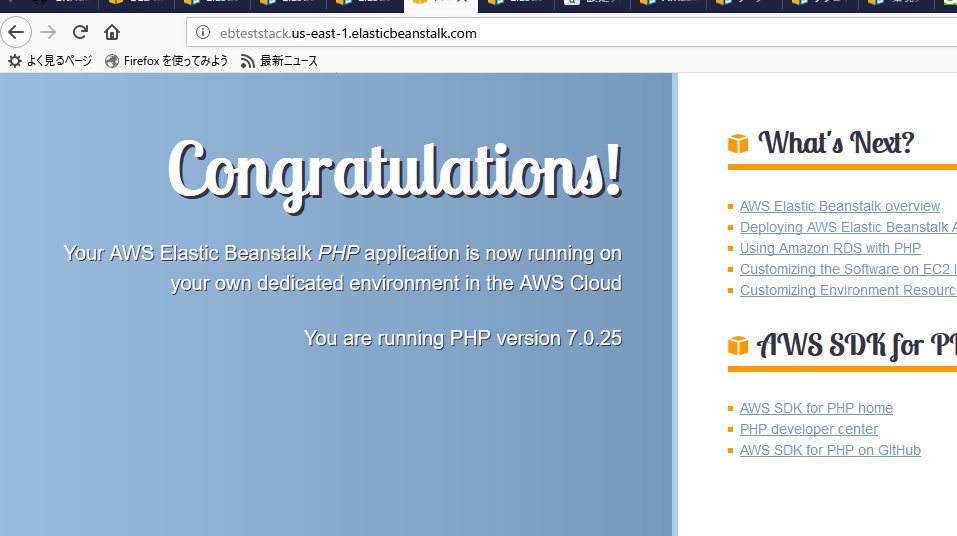Click the Forward arrow button
This screenshot has height=536, width=957.
click(47, 32)
